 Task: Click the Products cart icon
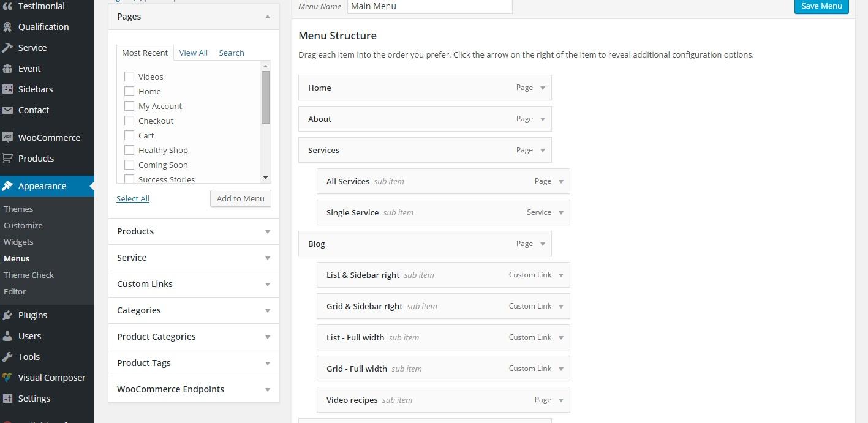tap(7, 159)
